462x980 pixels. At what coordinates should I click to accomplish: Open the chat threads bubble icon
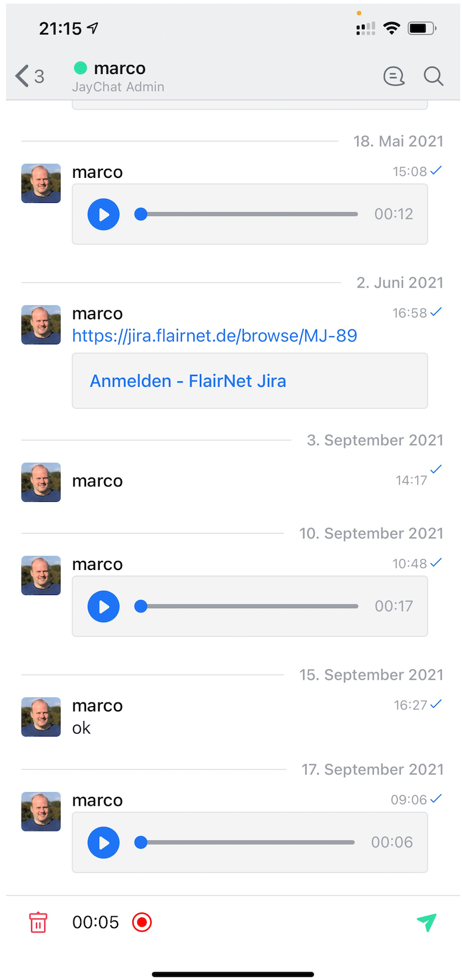coord(394,76)
